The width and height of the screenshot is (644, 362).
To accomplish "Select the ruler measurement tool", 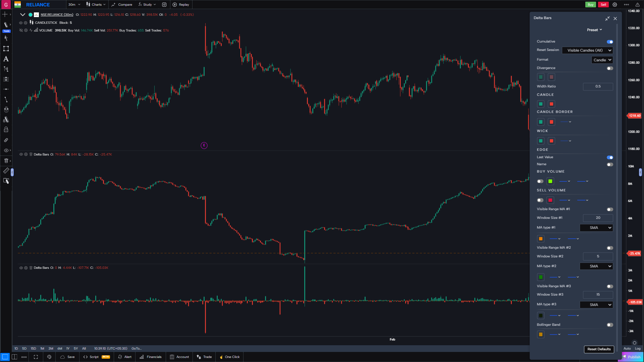I will (x=6, y=171).
